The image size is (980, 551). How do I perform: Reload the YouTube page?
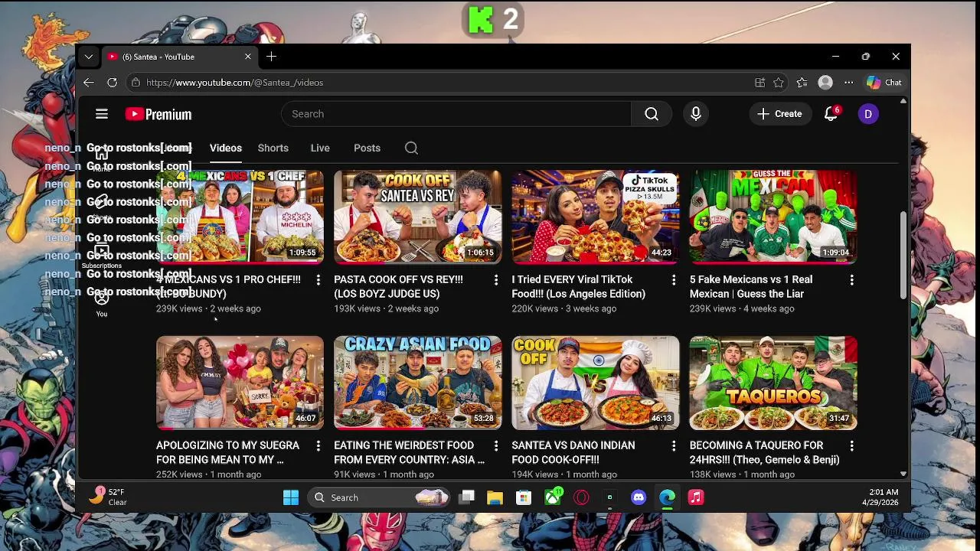point(112,83)
